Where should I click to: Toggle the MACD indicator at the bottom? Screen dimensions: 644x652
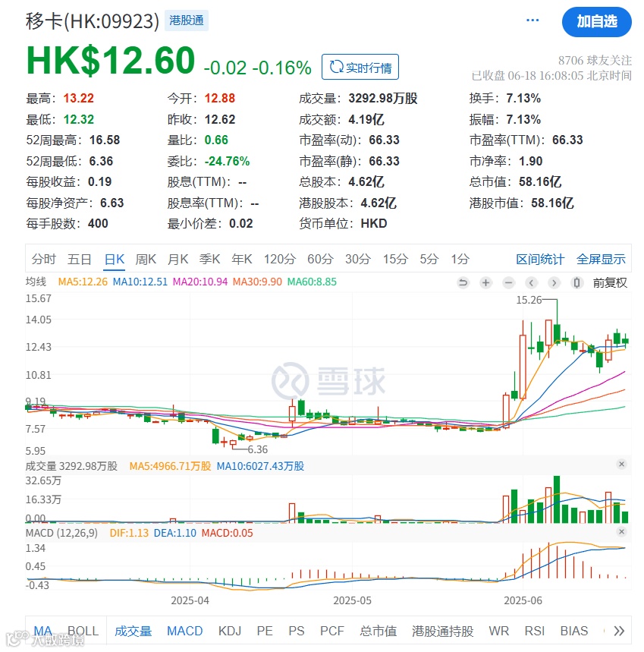(184, 632)
